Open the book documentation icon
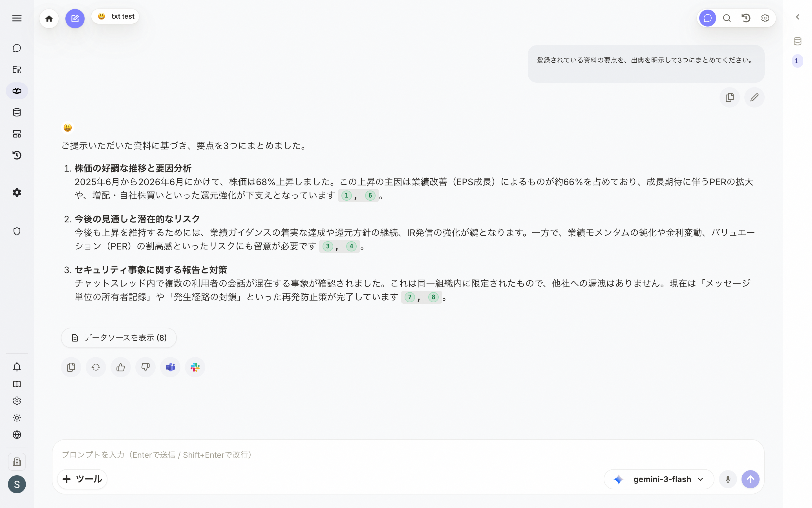 click(17, 384)
